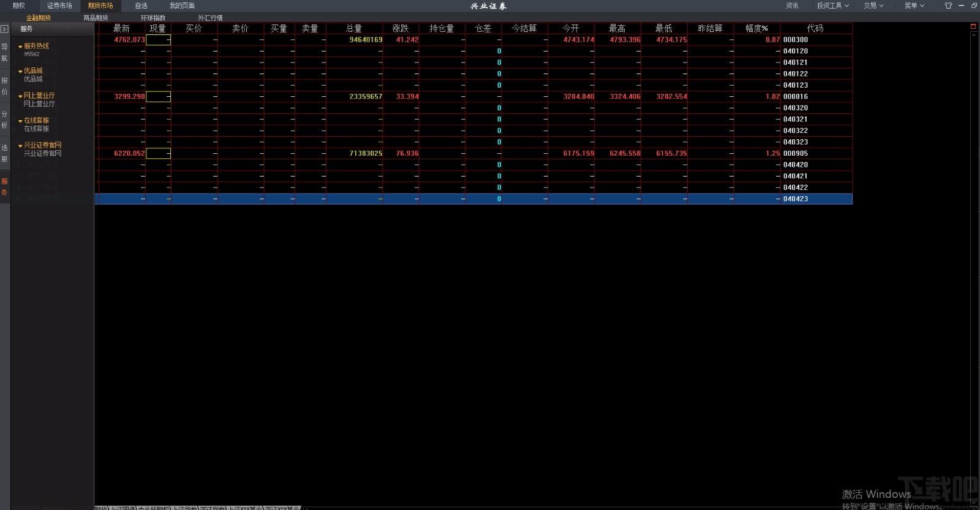Open the 资讯 link in the title bar
This screenshot has height=510, width=980.
tap(792, 6)
